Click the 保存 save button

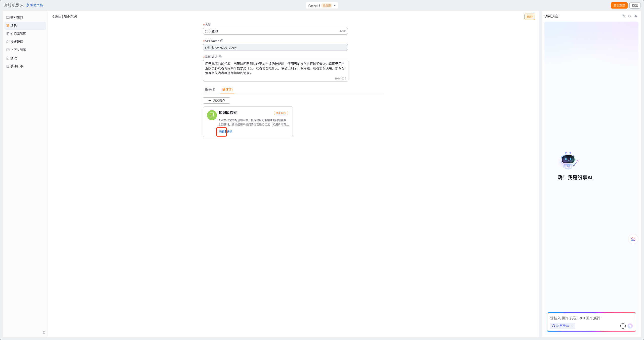point(530,17)
